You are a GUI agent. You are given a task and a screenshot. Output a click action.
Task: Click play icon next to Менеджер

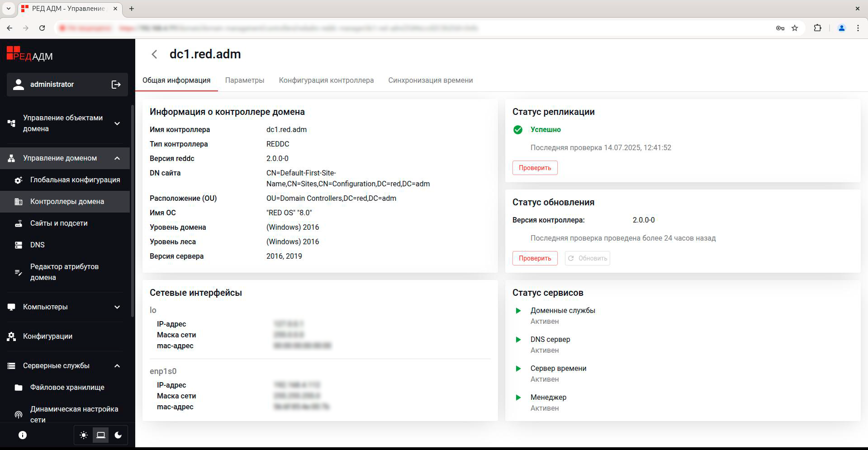tap(518, 398)
